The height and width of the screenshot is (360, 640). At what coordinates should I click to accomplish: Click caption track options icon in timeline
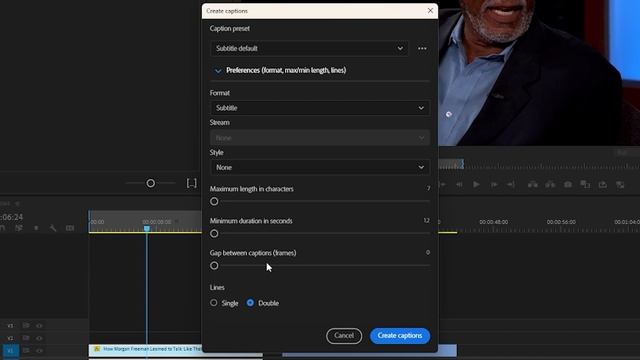click(70, 228)
